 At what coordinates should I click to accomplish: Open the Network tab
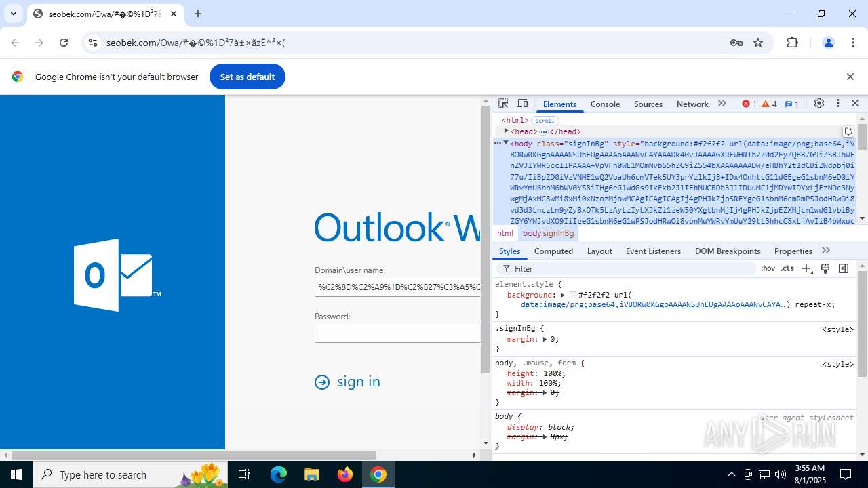click(x=692, y=104)
